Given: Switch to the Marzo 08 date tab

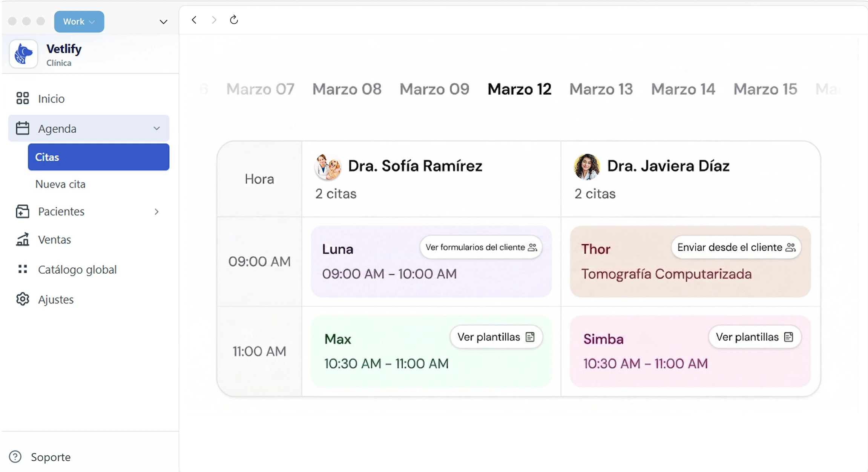Looking at the screenshot, I should tap(347, 89).
